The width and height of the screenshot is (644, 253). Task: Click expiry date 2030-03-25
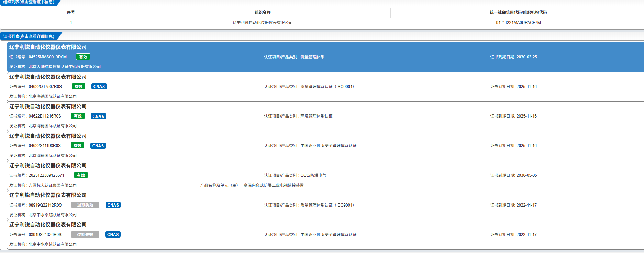tap(527, 57)
